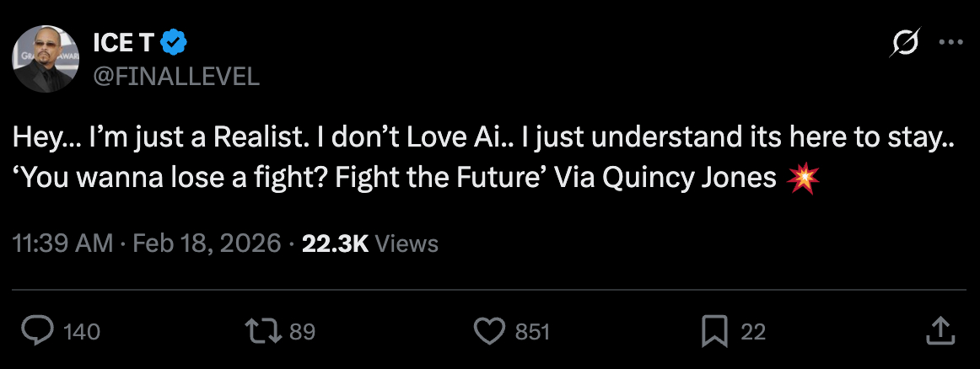Open the @FINALLEVEL handle link

point(175,77)
